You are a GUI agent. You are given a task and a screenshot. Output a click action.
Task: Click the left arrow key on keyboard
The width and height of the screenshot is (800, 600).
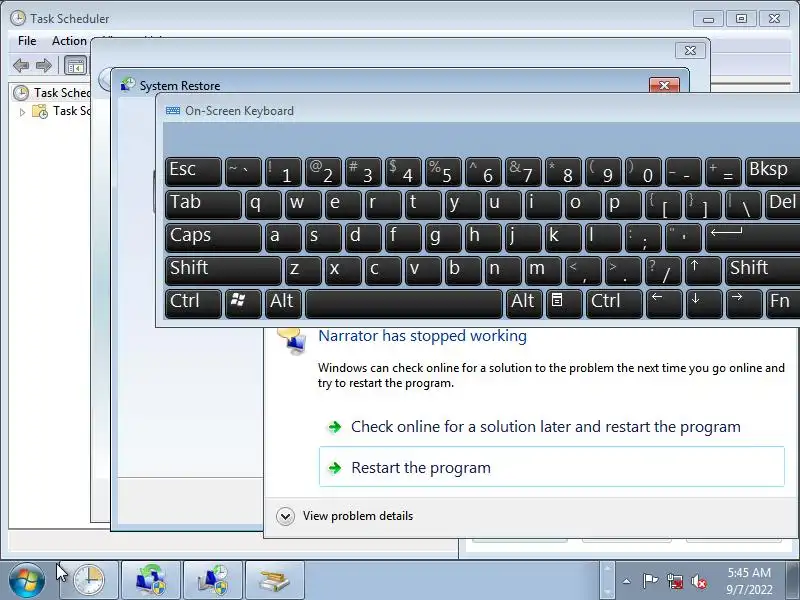(664, 303)
